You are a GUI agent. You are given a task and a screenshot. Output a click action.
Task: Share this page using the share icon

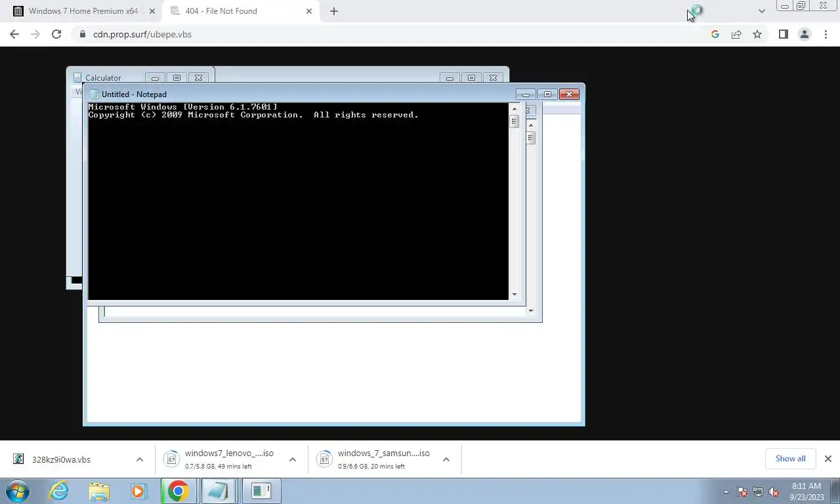pyautogui.click(x=736, y=34)
